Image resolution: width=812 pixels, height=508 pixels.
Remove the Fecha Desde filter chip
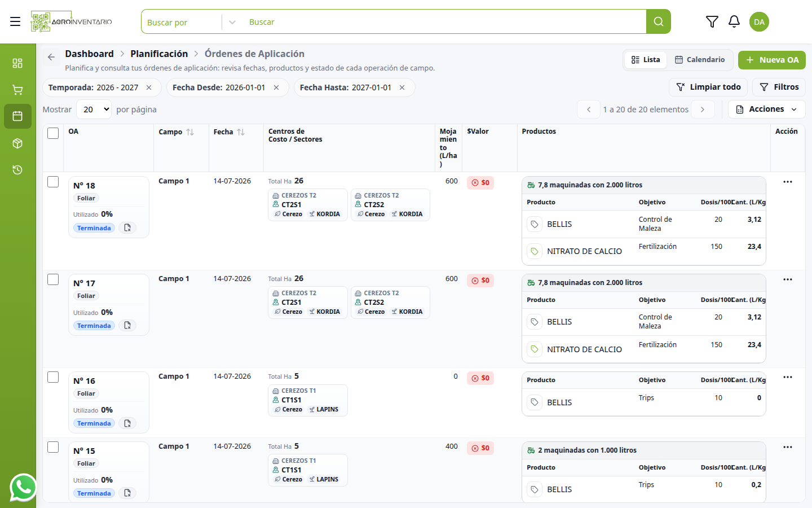[x=276, y=87]
